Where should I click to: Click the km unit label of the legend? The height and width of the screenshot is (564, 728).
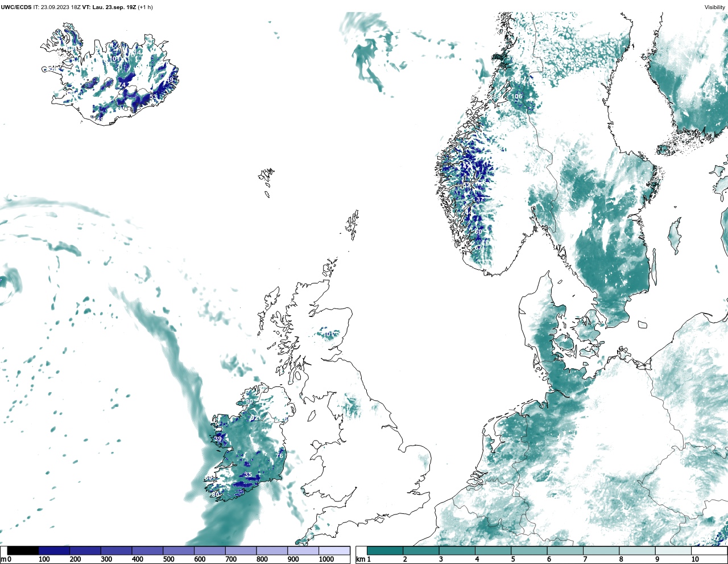coord(360,559)
